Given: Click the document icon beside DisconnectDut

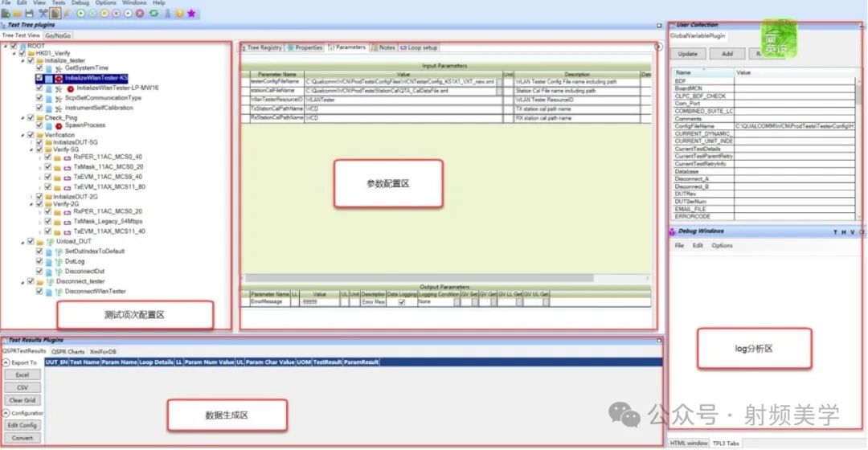Looking at the screenshot, I should [x=49, y=272].
